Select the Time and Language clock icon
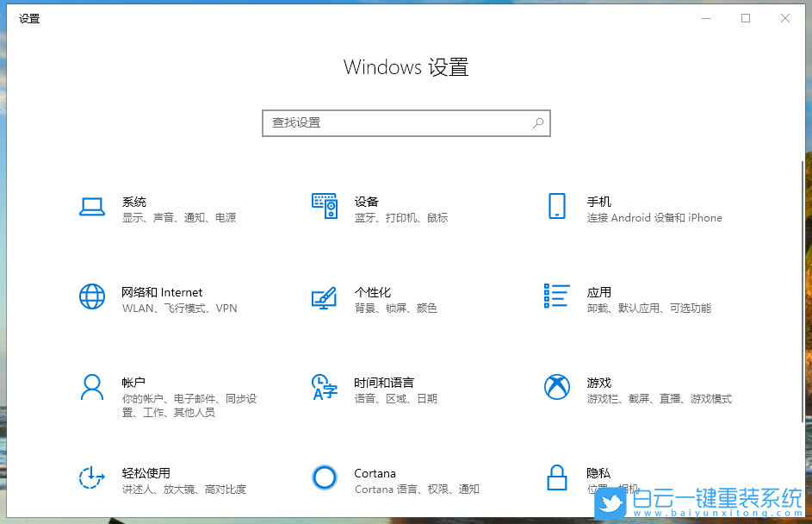The image size is (812, 524). pos(325,387)
